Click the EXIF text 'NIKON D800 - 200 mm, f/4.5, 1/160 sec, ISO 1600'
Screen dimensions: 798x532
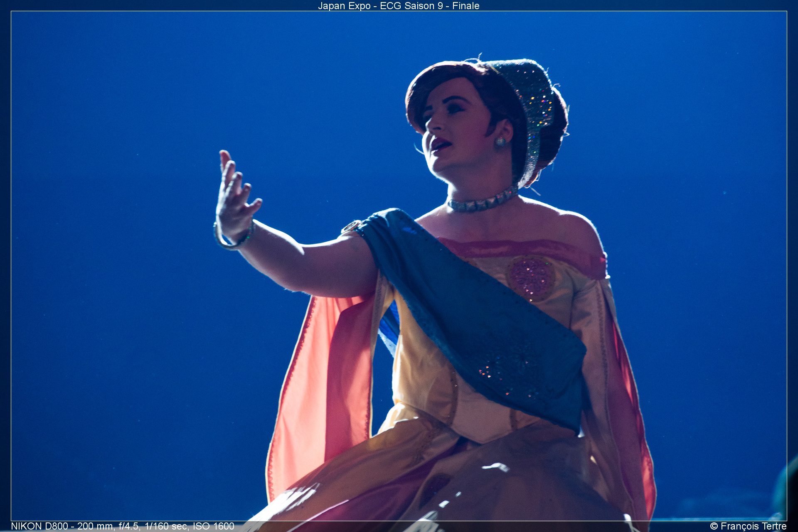click(123, 526)
